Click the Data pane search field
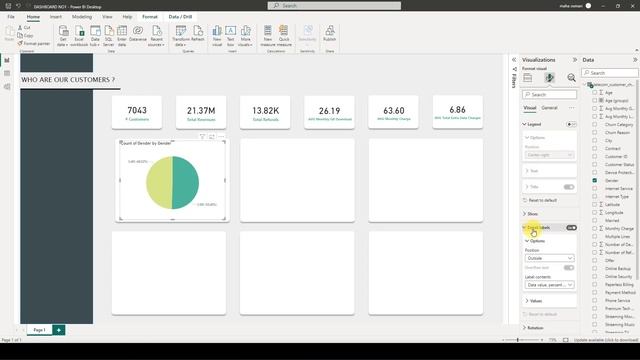This screenshot has height=360, width=640. click(x=610, y=73)
